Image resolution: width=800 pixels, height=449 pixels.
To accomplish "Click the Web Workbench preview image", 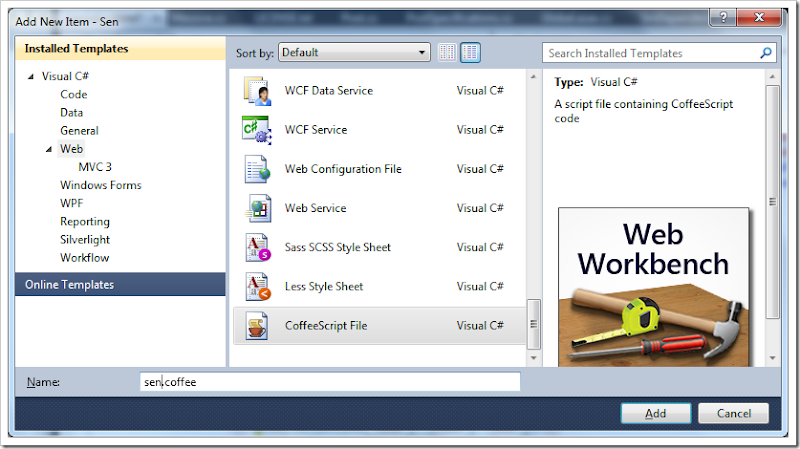I will tap(654, 287).
